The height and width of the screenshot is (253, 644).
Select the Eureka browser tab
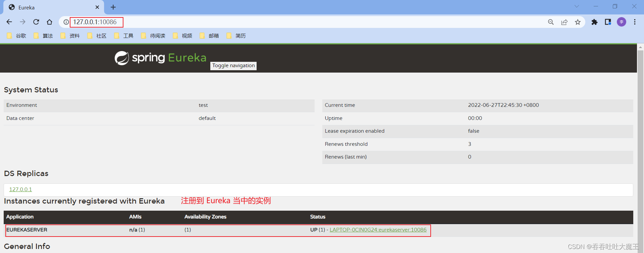[54, 7]
